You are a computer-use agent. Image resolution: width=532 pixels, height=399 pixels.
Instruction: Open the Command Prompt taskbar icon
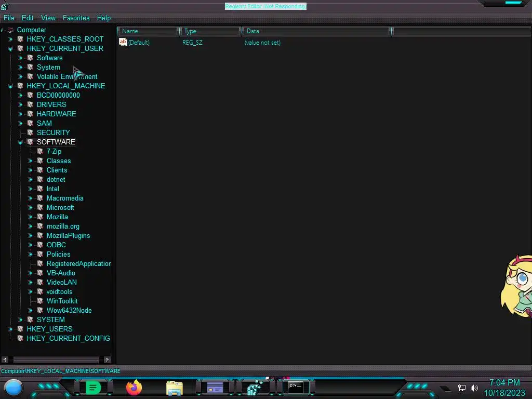[296, 388]
